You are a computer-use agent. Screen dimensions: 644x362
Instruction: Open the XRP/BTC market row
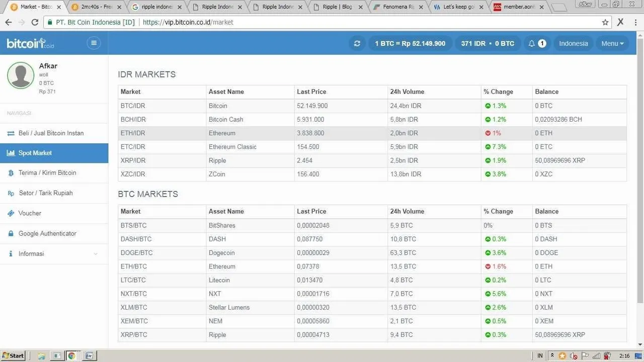(372, 335)
